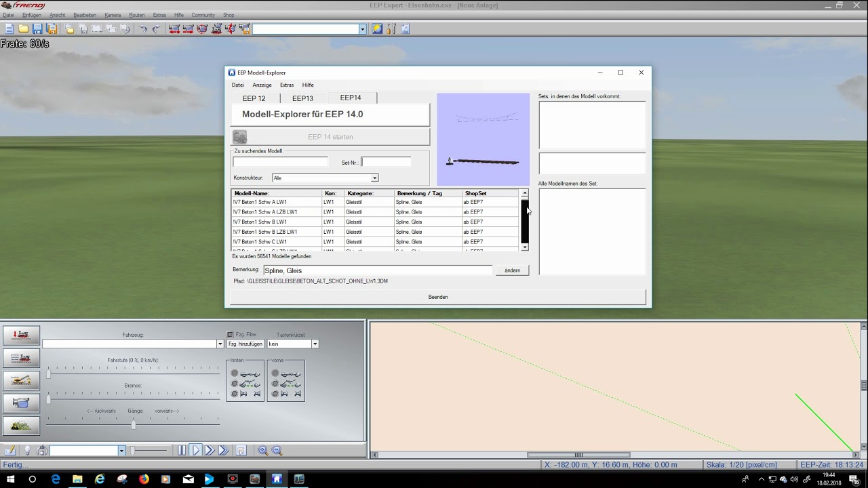Open the Einfügen menu
This screenshot has width=868, height=488.
click(31, 15)
